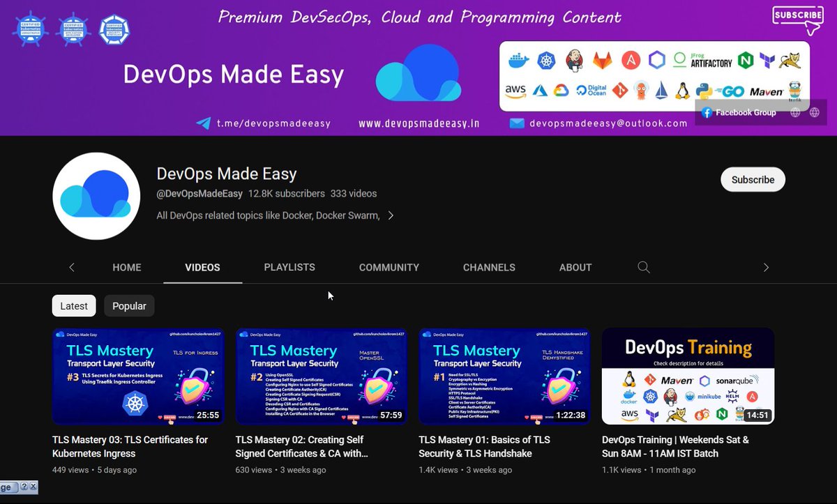Click the DevOps Made Easy round channel avatar
837x504 pixels.
click(96, 196)
